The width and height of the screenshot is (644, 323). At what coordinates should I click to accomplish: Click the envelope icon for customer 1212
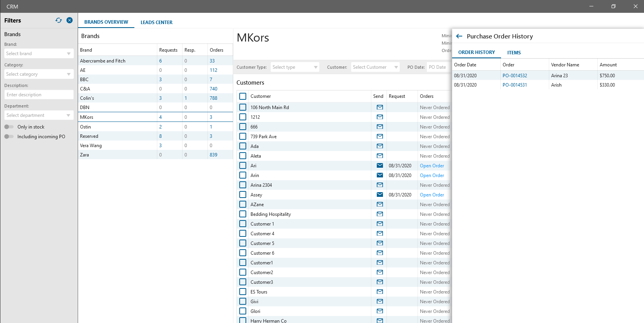(380, 117)
